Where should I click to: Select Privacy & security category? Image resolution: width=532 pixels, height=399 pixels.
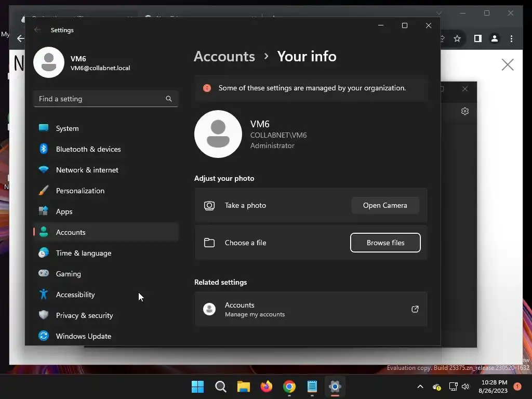(x=106, y=315)
